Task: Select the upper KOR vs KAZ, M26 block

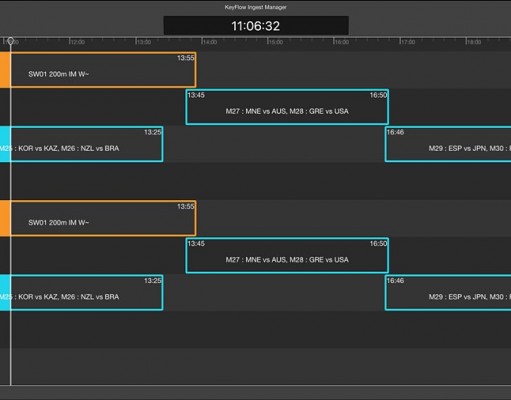Action: [x=87, y=144]
